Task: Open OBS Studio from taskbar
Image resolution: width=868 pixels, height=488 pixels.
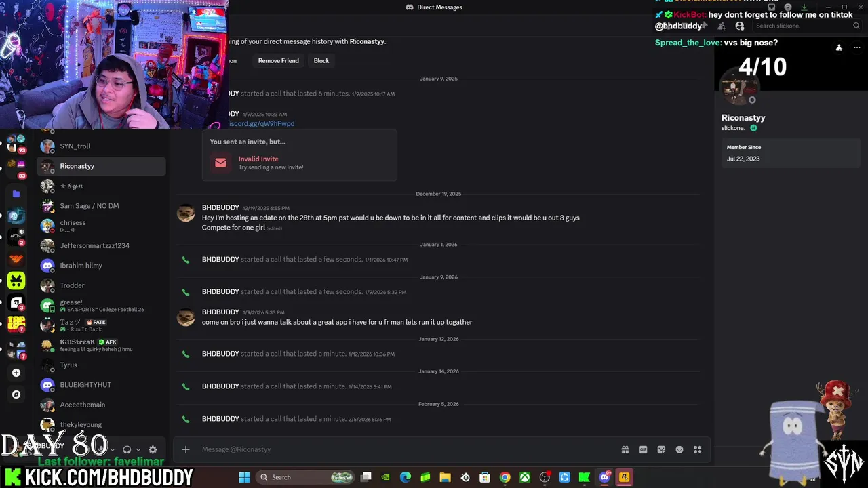Action: (545, 477)
